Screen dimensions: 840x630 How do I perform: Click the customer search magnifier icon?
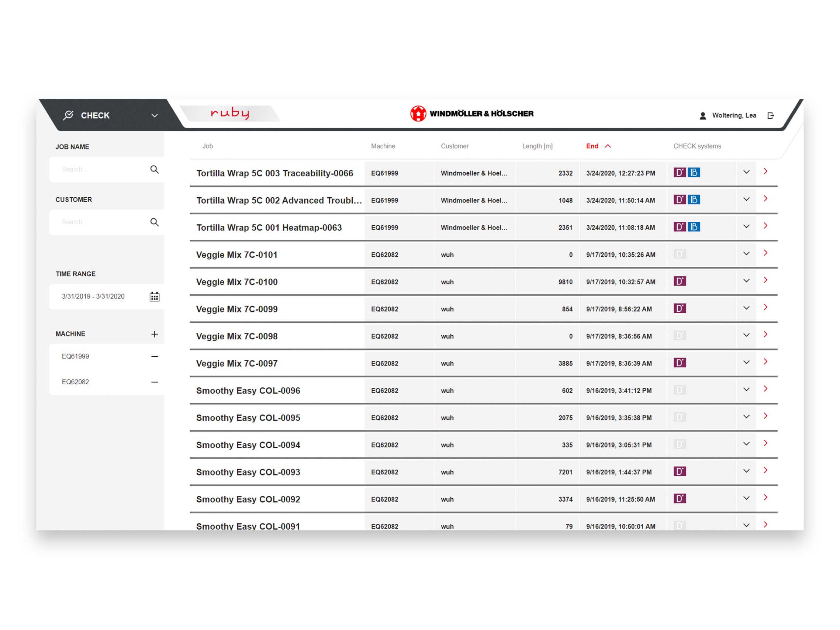pyautogui.click(x=154, y=222)
